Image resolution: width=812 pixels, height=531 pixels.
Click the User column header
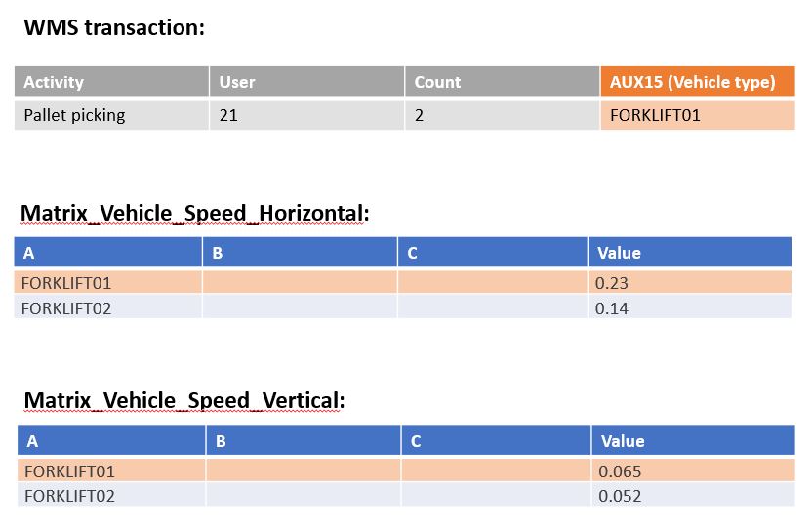(x=237, y=82)
